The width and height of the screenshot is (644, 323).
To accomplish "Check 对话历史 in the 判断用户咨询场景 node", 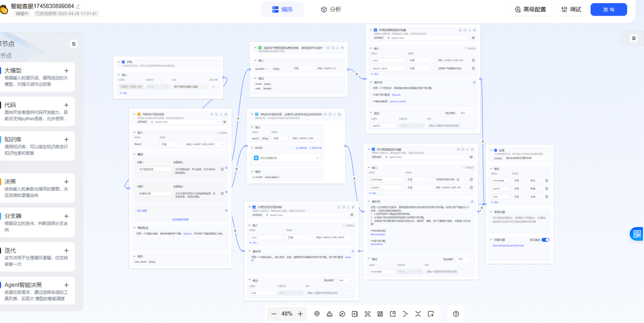I will (217, 133).
